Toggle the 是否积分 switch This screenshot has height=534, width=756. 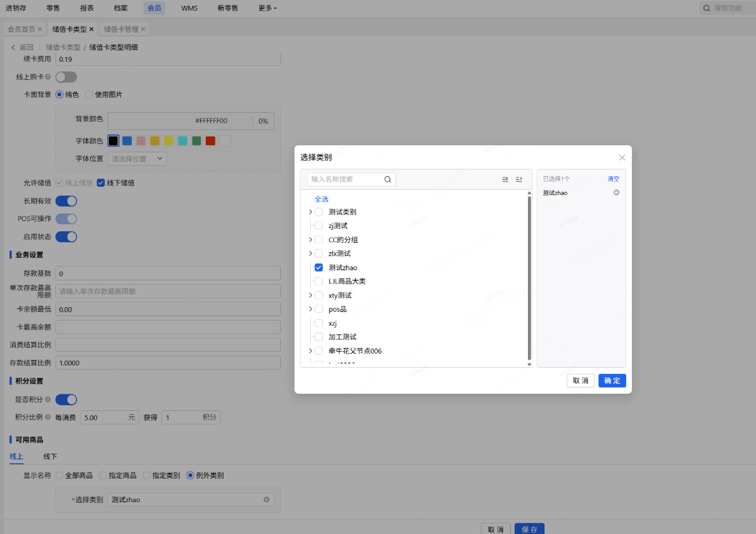click(66, 400)
